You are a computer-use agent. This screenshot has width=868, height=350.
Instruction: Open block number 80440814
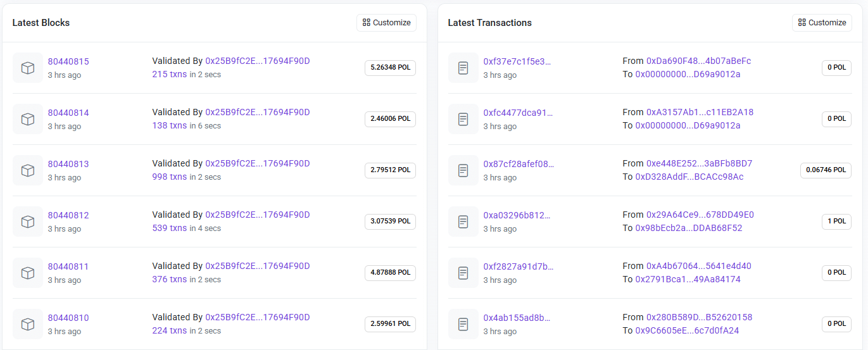[68, 113]
